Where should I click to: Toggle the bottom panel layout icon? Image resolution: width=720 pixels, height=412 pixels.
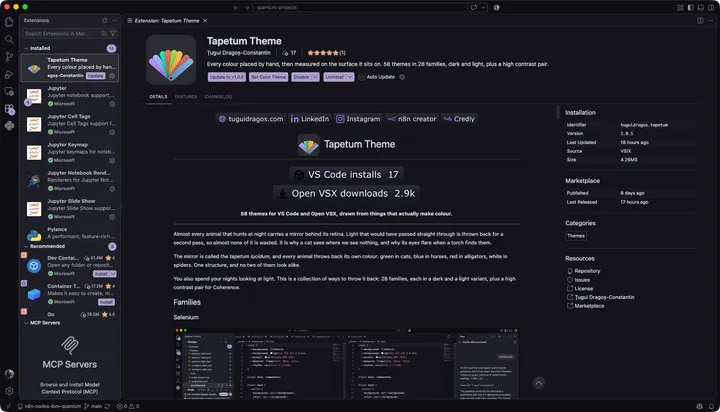pos(701,7)
